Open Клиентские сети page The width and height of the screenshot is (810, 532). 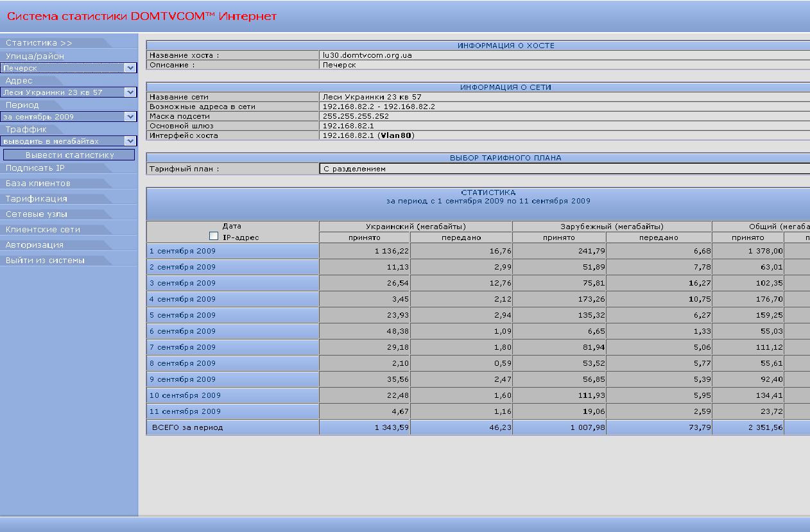click(43, 230)
